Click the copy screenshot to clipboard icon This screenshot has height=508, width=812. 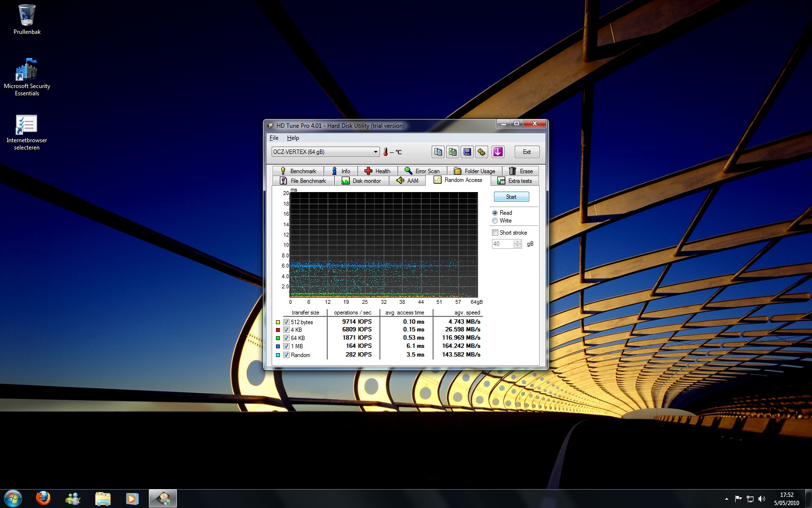[452, 152]
